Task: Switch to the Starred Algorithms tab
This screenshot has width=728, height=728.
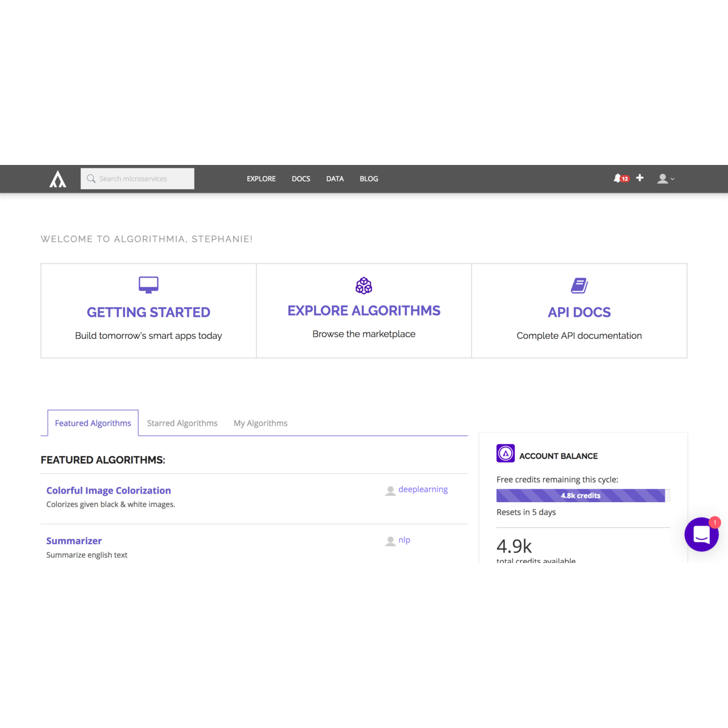Action: [x=182, y=423]
